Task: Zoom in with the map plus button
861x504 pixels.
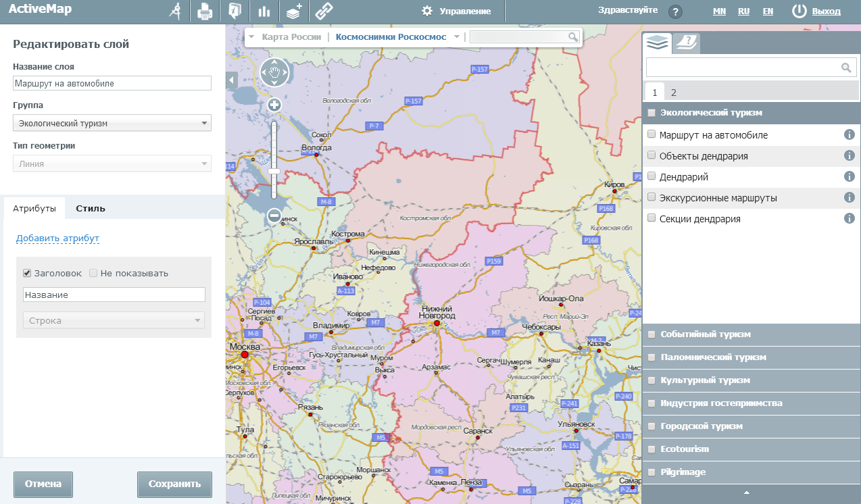Action: (x=274, y=105)
